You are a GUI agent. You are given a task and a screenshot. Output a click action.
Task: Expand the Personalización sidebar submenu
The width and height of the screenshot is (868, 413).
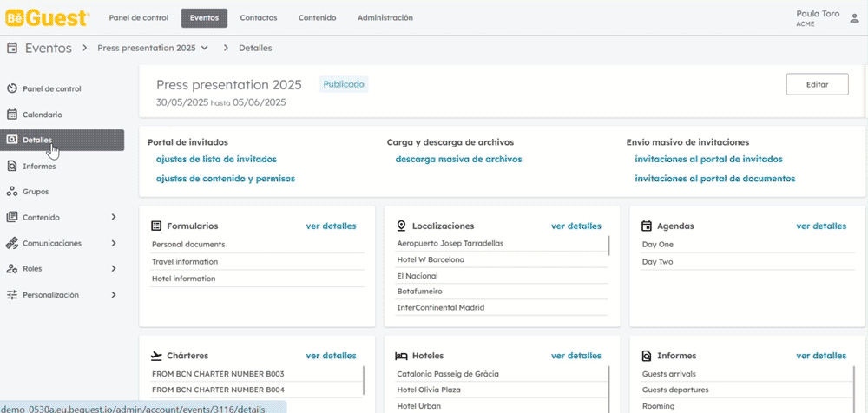(x=114, y=294)
